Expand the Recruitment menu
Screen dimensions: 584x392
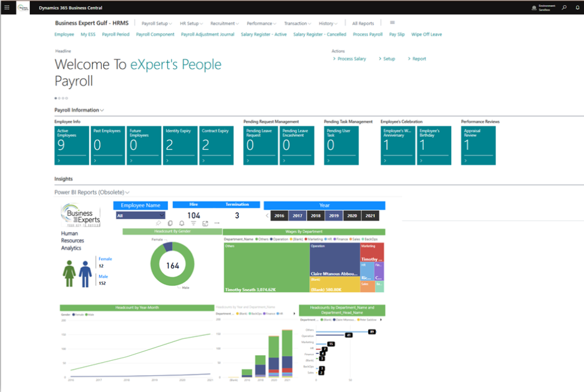point(225,24)
